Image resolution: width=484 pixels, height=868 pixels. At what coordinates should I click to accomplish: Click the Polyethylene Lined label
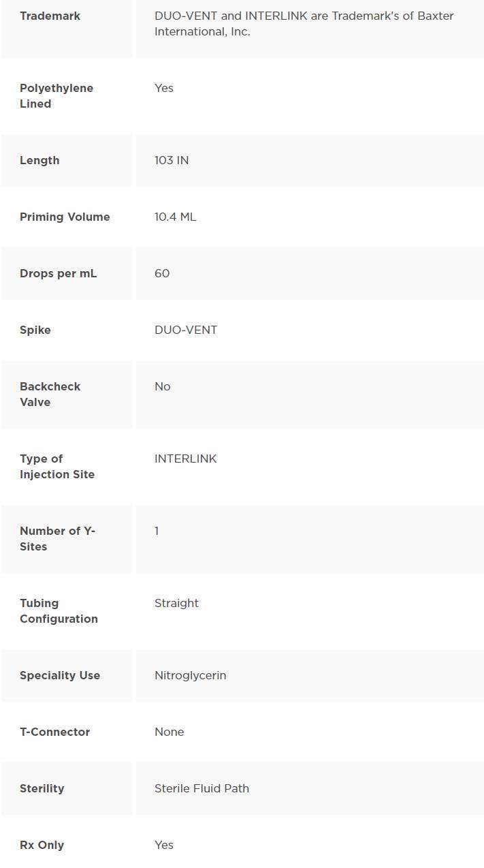tap(56, 96)
